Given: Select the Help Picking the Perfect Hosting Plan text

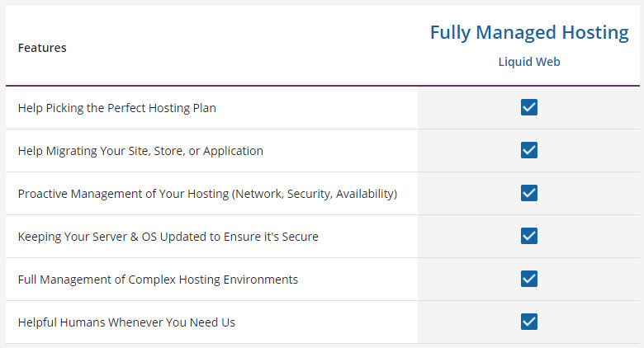Looking at the screenshot, I should point(116,108).
